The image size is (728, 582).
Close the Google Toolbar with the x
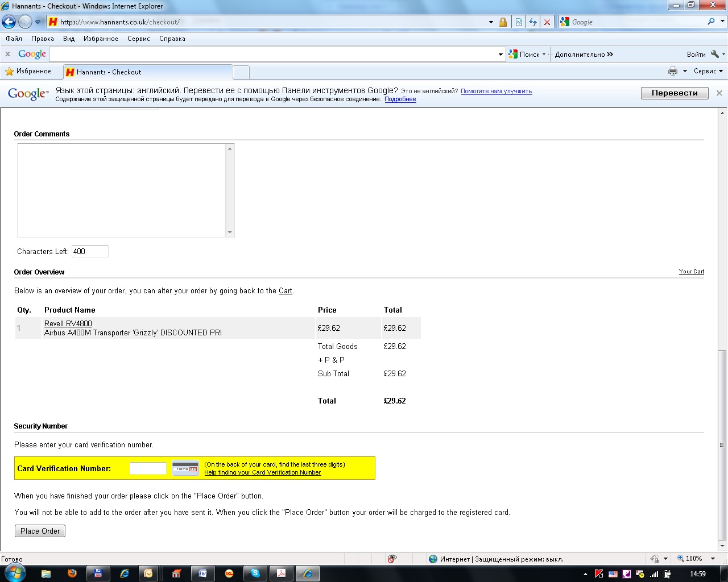[x=7, y=54]
